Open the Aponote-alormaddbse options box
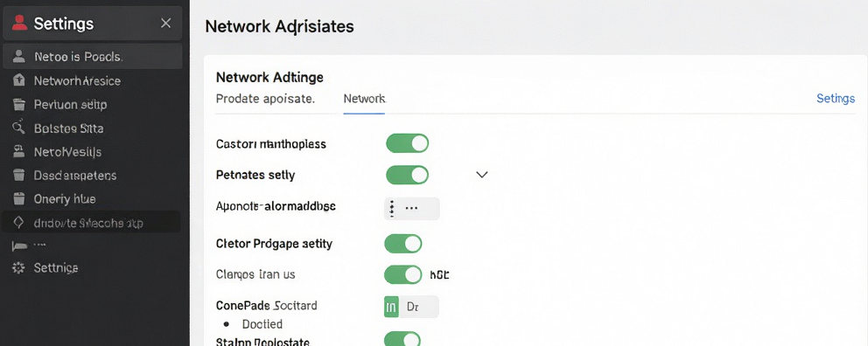 click(x=412, y=208)
